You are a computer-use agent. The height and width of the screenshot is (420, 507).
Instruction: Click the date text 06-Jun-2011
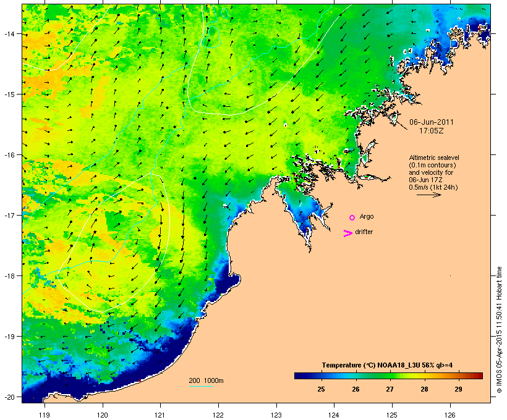point(432,122)
